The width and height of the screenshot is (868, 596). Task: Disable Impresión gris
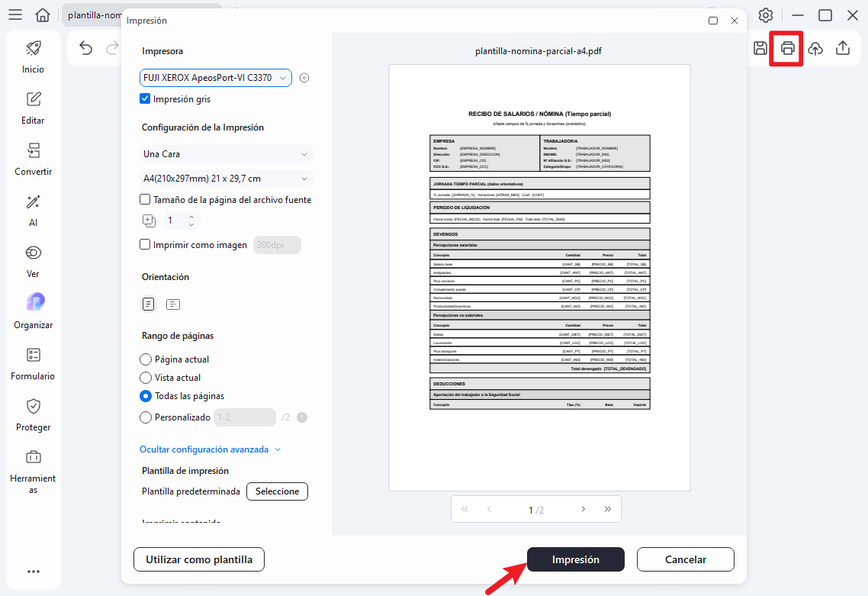(x=144, y=98)
